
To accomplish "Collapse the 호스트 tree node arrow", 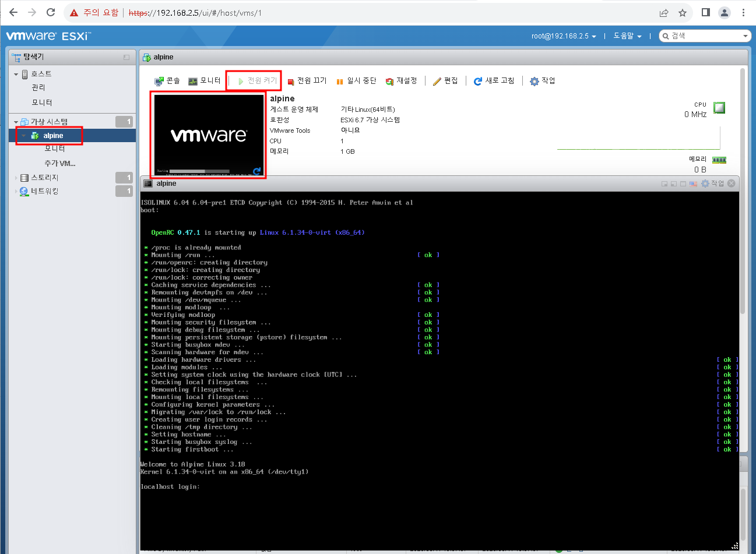I will (16, 75).
